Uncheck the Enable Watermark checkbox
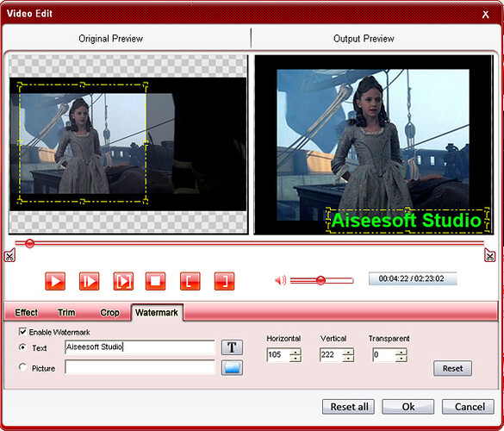Viewport: 504px width, 431px height. point(22,332)
